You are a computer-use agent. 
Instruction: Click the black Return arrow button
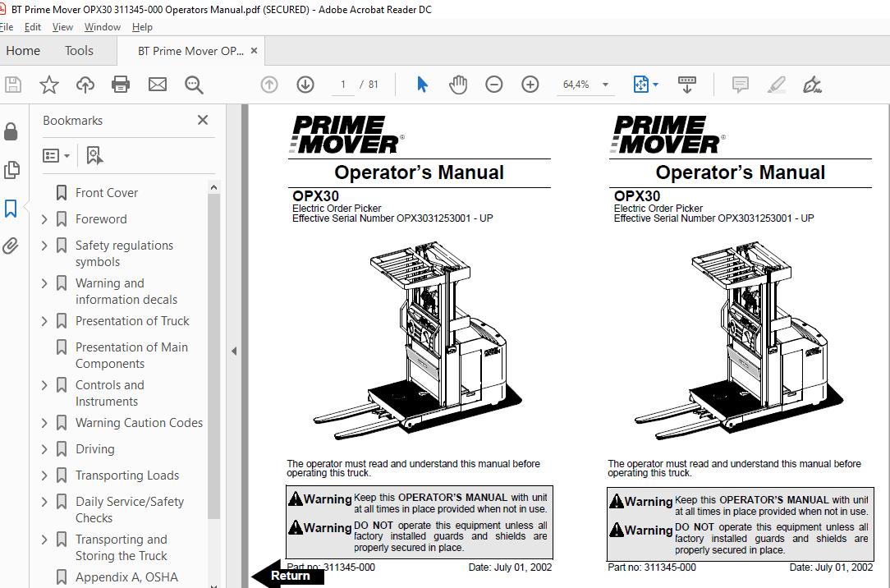[288, 576]
